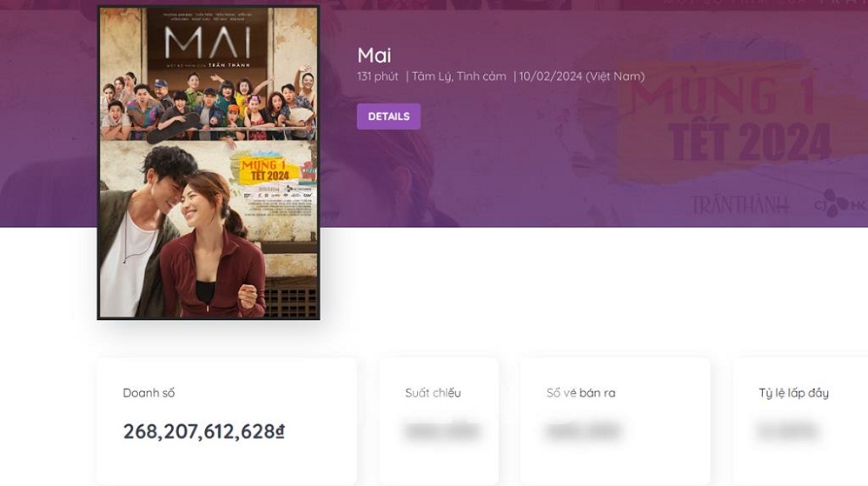This screenshot has width=868, height=486.
Task: Click the Trấn Thành logo in banner
Action: (x=739, y=205)
